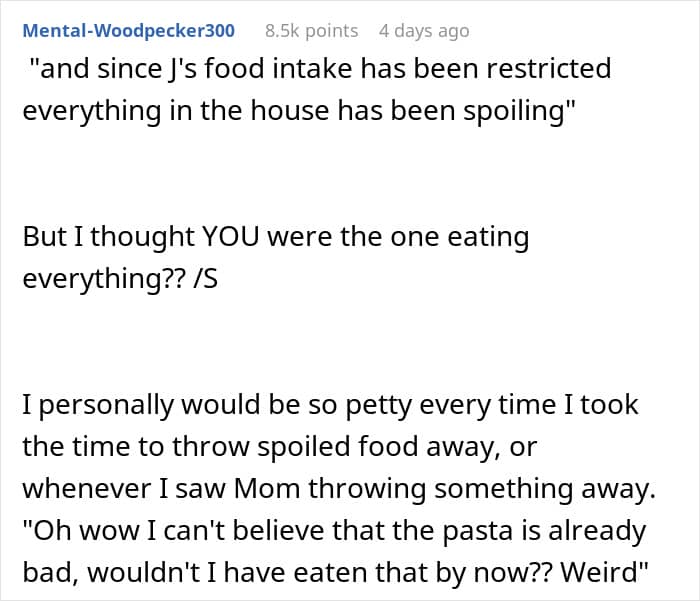Viewport: 700px width, 601px height.
Task: Click the word "pasta" in the comment
Action: click(478, 531)
